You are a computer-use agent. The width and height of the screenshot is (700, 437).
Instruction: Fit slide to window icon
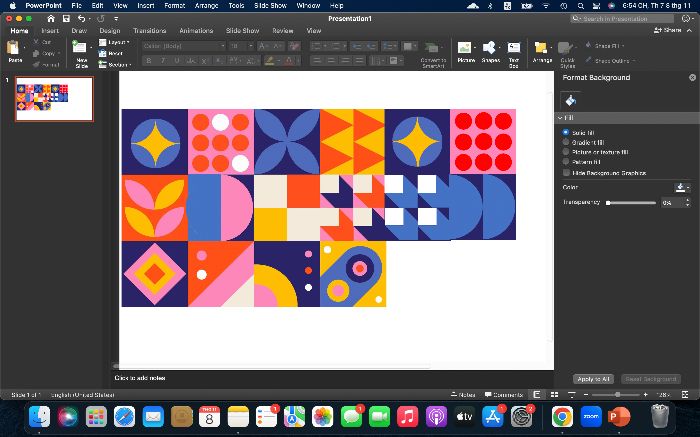pyautogui.click(x=685, y=395)
